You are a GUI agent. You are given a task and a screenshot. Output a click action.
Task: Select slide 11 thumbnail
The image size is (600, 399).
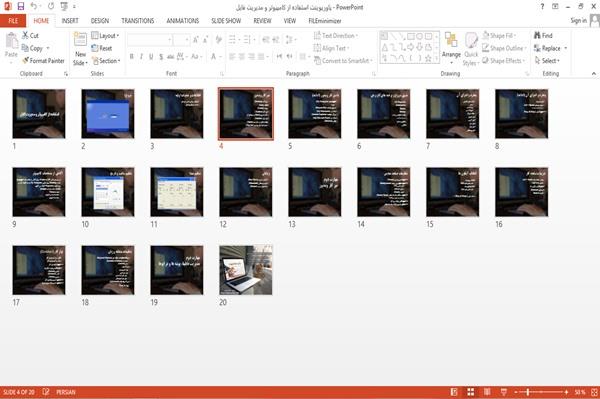177,192
